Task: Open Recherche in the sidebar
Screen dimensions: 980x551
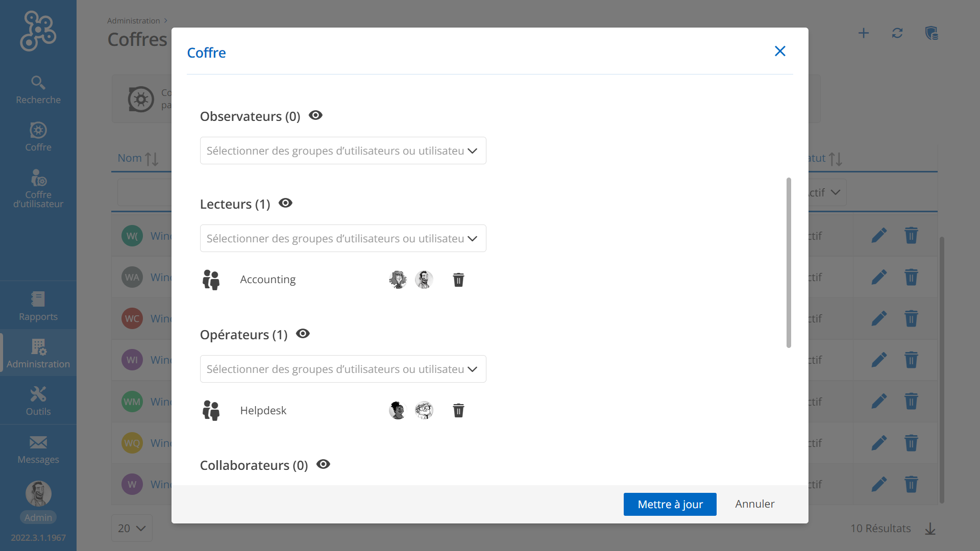Action: pyautogui.click(x=38, y=90)
